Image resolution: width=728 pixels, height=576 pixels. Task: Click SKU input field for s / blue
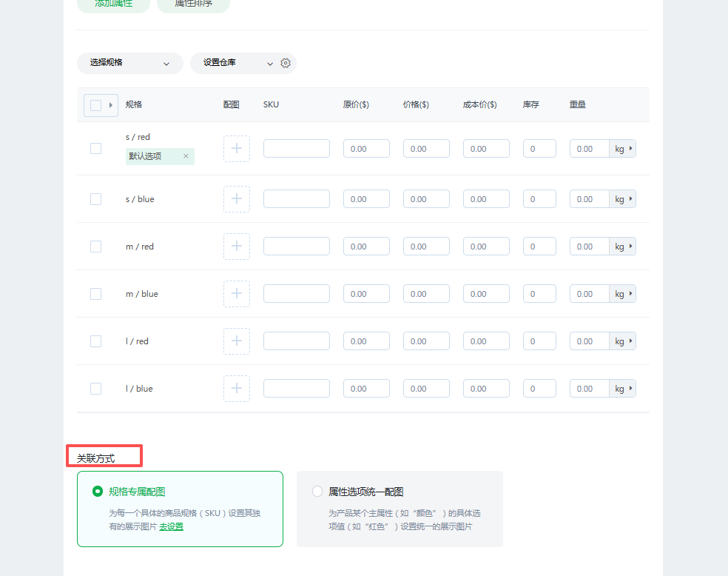tap(296, 199)
